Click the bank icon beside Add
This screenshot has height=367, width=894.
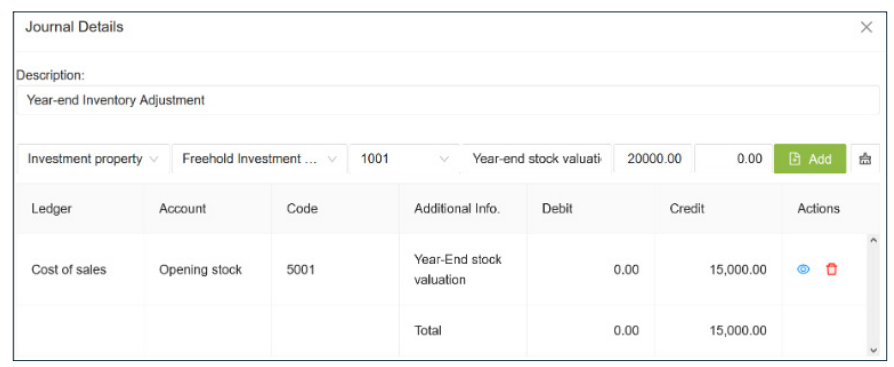pos(865,159)
